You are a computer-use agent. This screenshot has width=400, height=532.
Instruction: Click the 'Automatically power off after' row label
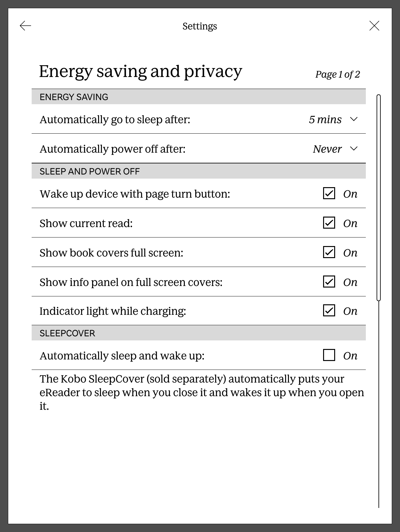[112, 149]
